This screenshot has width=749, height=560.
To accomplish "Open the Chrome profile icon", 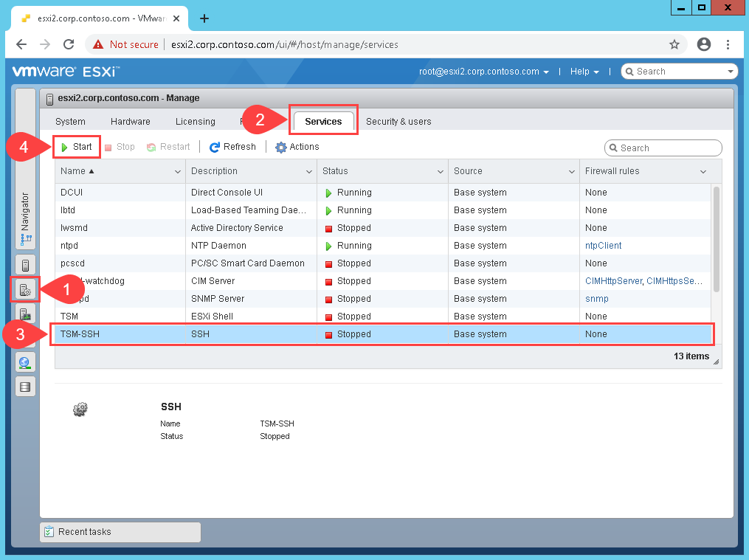I will click(704, 44).
